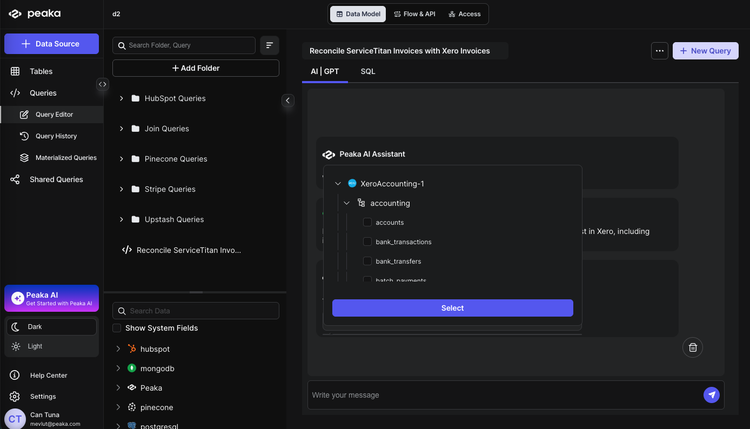Click the Help Center info icon
Viewport: 750px width, 429px height.
[x=15, y=375]
